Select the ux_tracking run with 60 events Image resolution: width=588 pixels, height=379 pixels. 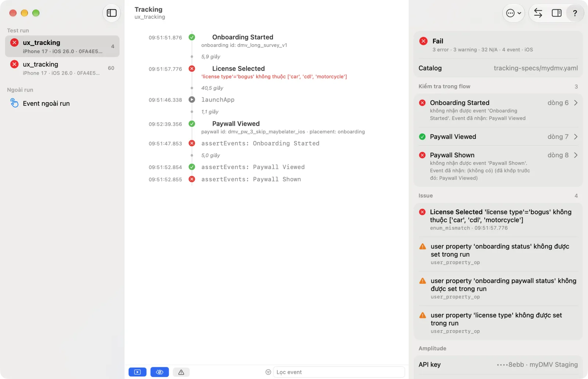[62, 68]
